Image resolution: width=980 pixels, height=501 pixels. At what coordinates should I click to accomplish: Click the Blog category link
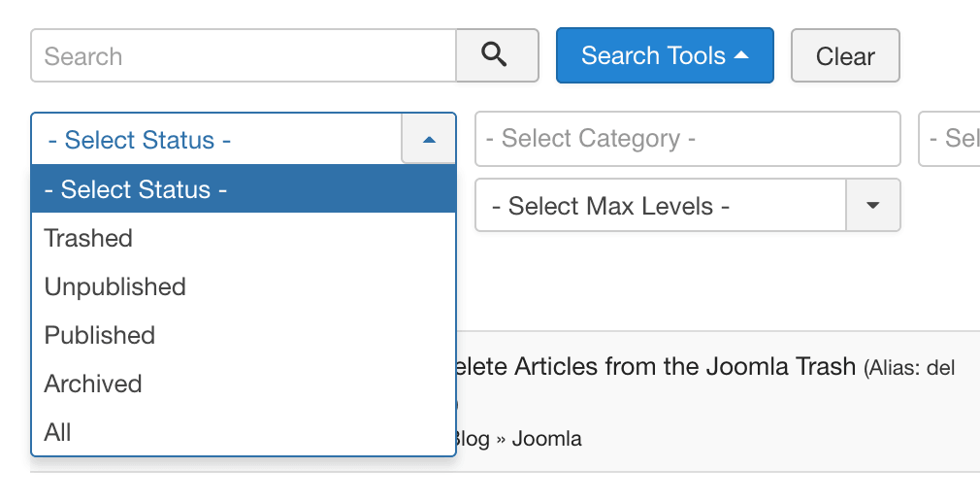click(473, 439)
